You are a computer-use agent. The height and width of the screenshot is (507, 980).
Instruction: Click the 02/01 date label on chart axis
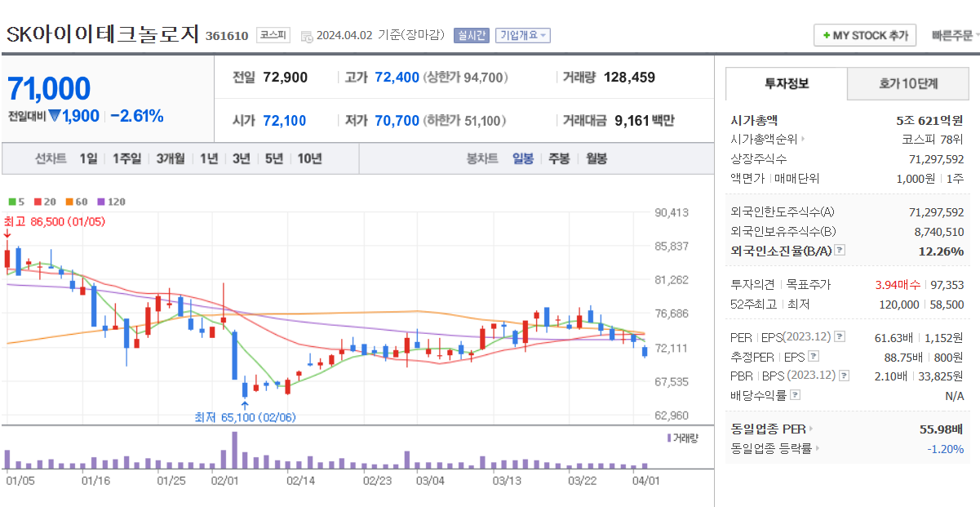tap(224, 481)
